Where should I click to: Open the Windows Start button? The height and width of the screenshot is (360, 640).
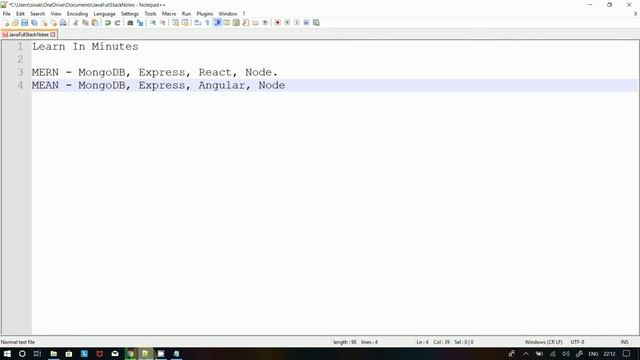pyautogui.click(x=7, y=354)
